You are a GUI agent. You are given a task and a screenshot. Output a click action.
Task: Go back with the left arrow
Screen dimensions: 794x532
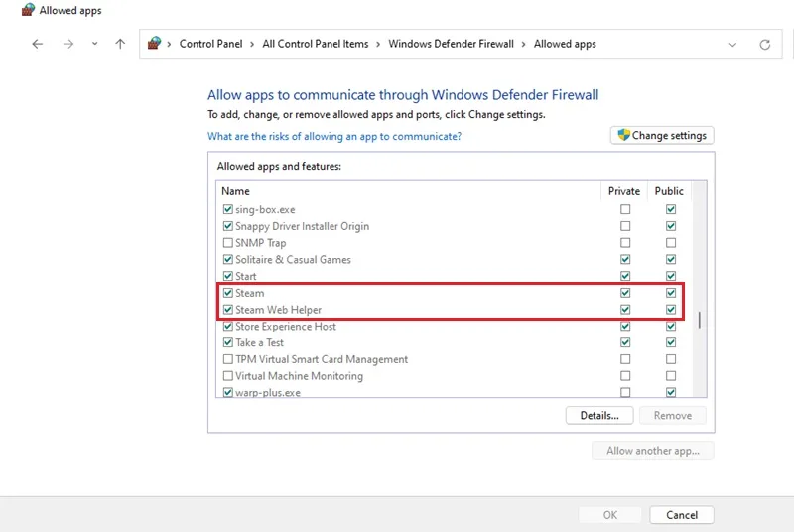[38, 44]
